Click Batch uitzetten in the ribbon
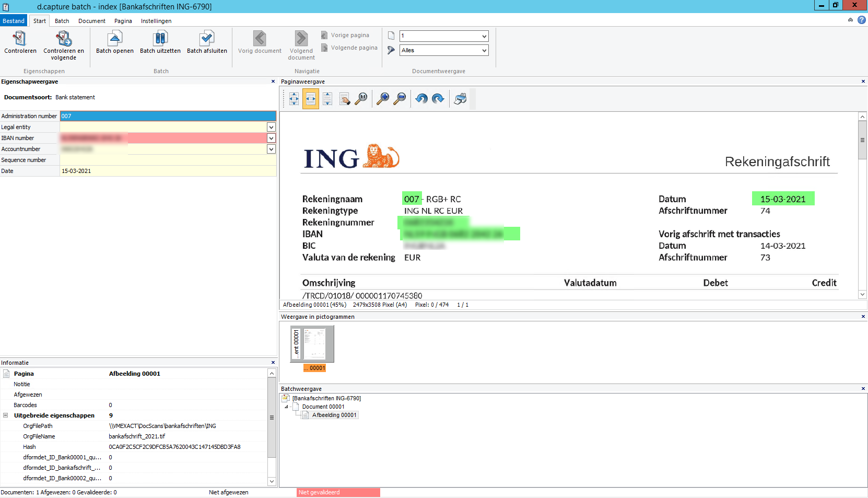 160,39
